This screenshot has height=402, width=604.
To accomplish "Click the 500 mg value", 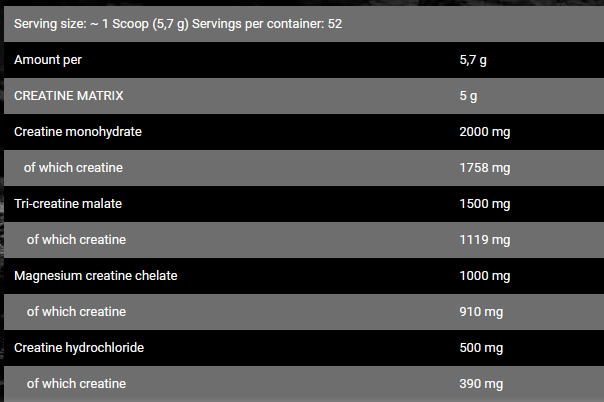I will tap(481, 348).
